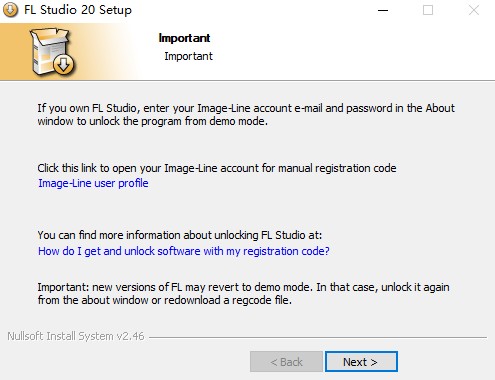
Task: Click the download arrow badge on the box icon
Action: 63,65
